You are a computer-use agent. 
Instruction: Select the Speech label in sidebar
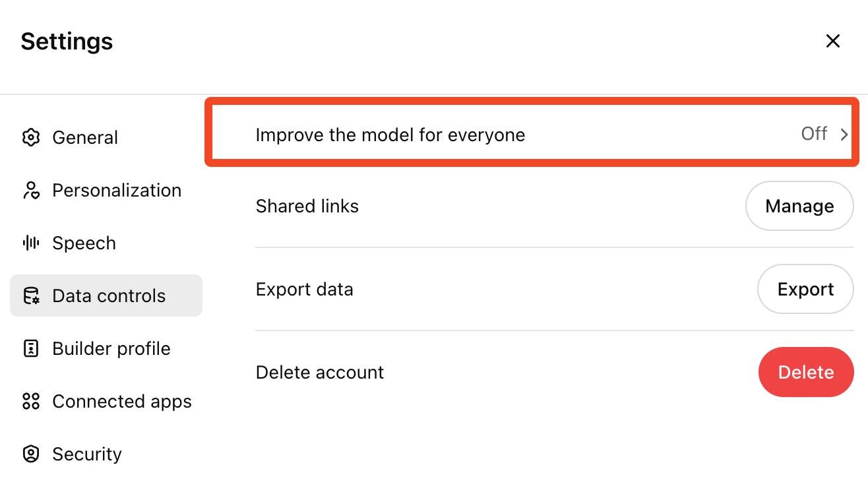click(84, 243)
